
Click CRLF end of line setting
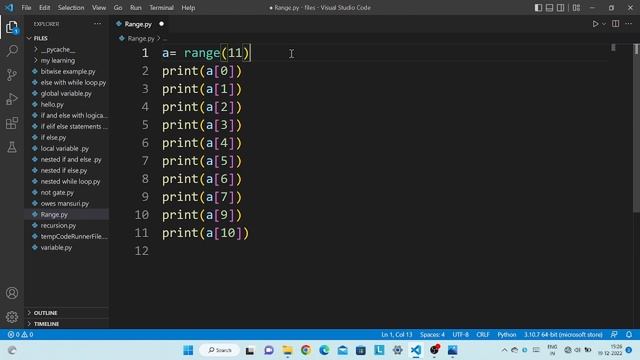[x=483, y=334]
